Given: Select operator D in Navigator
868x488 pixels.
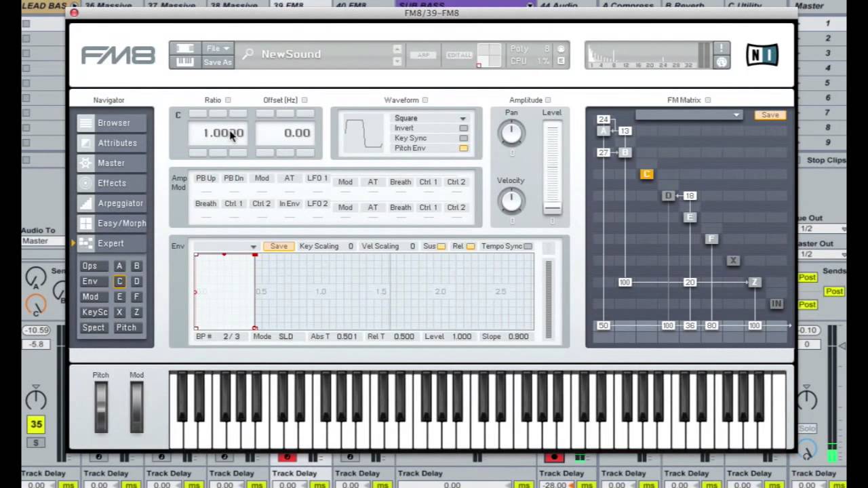Looking at the screenshot, I should coord(136,281).
